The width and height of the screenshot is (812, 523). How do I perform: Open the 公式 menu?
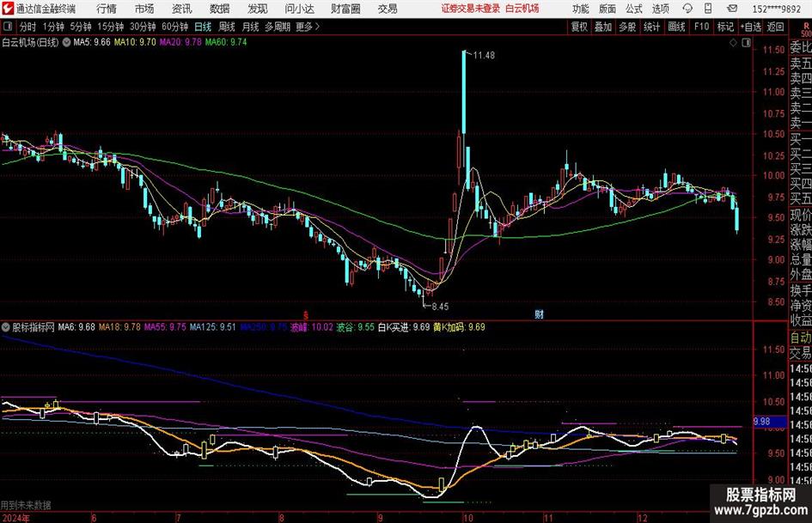click(633, 9)
